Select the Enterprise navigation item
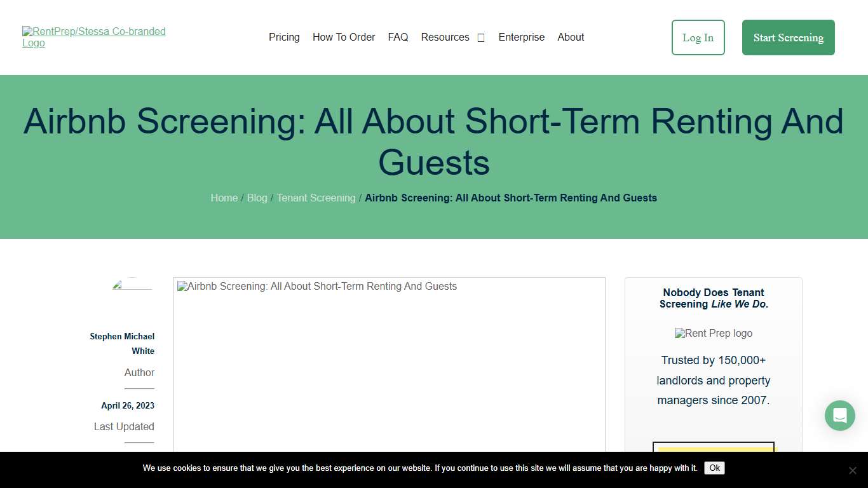The width and height of the screenshot is (868, 488). tap(521, 37)
